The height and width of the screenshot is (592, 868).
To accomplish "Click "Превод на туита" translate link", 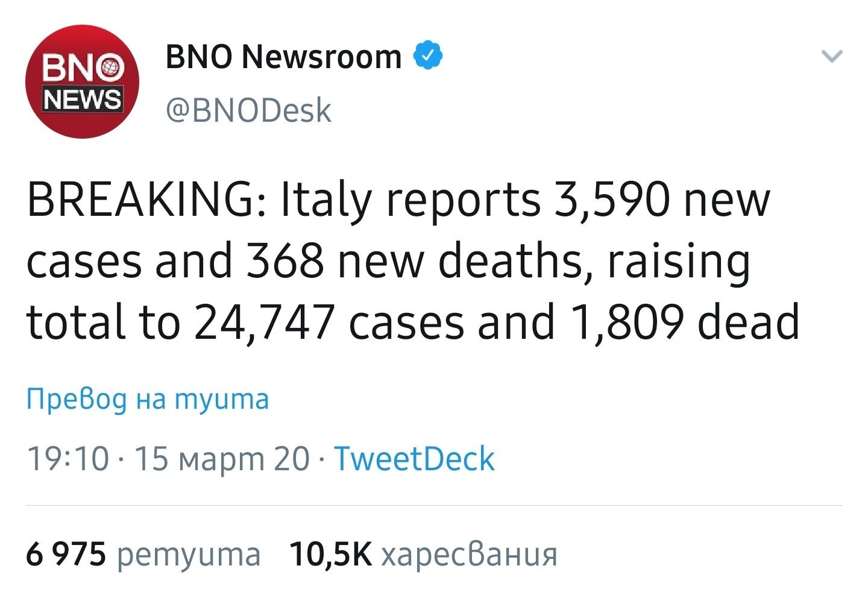I will (148, 399).
